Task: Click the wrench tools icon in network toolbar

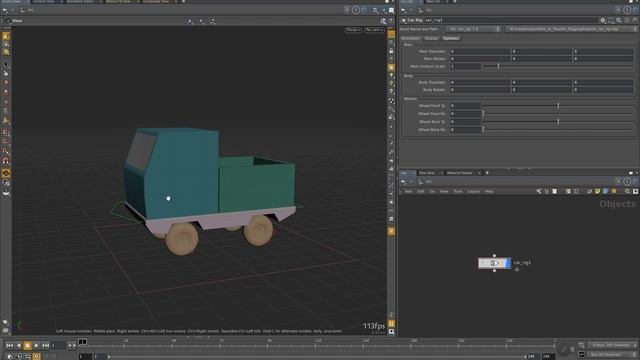Action: click(x=539, y=191)
